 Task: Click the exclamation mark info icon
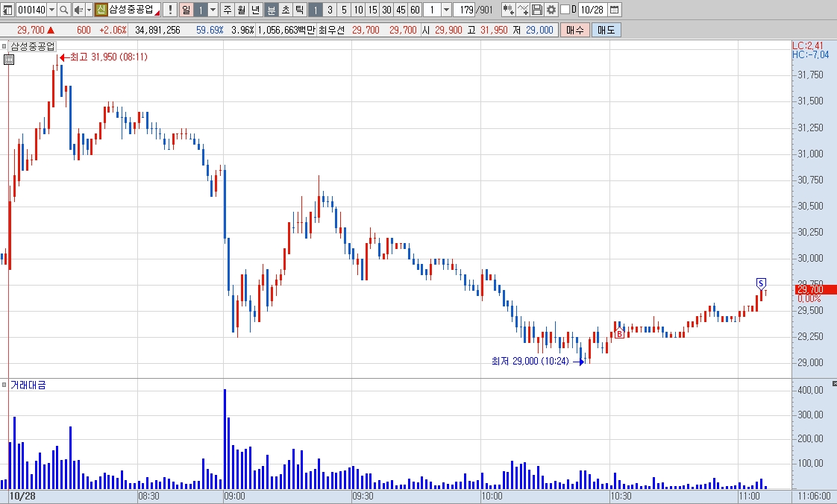pos(170,10)
